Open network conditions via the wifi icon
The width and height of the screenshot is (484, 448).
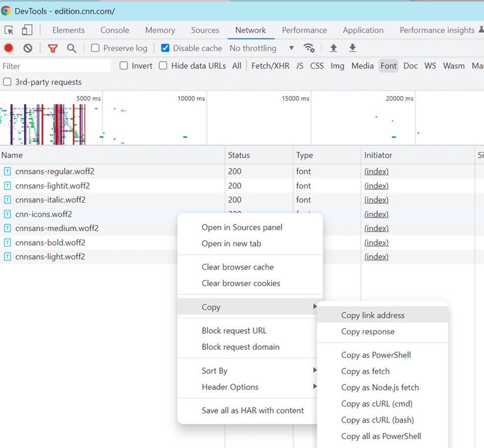click(309, 48)
